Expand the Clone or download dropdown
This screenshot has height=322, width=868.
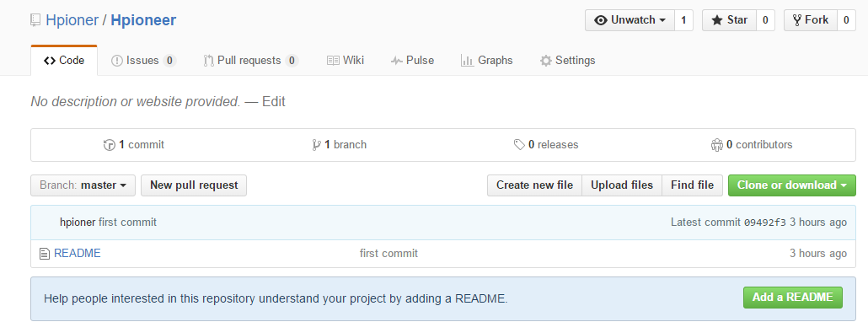[792, 185]
